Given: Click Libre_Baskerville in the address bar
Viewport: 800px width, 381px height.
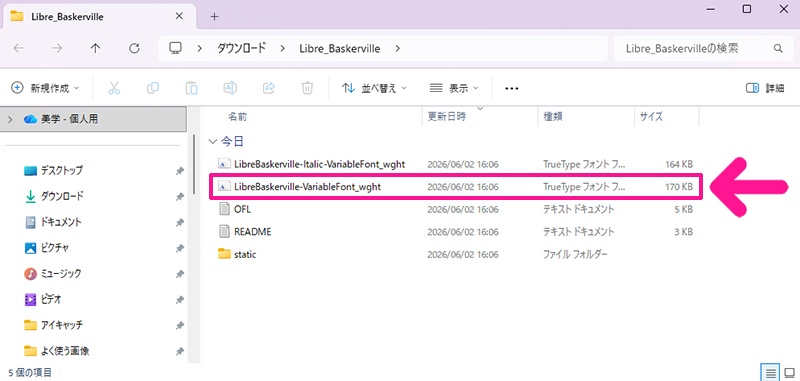Looking at the screenshot, I should click(x=339, y=48).
